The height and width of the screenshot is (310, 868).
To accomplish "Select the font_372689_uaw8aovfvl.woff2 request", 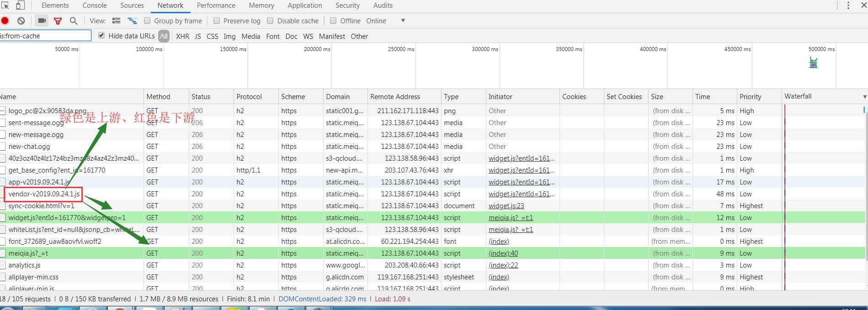I will (55, 242).
